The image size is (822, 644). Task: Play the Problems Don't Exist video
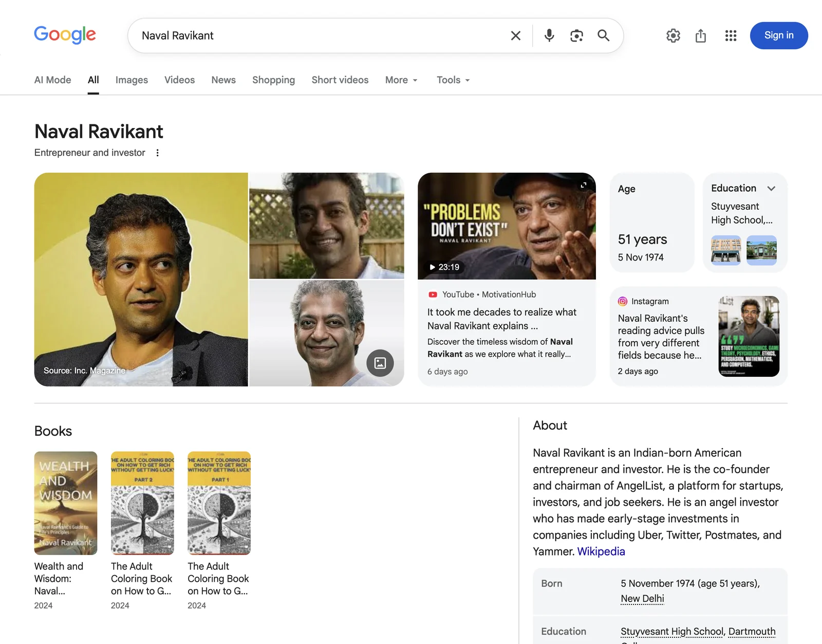point(507,226)
